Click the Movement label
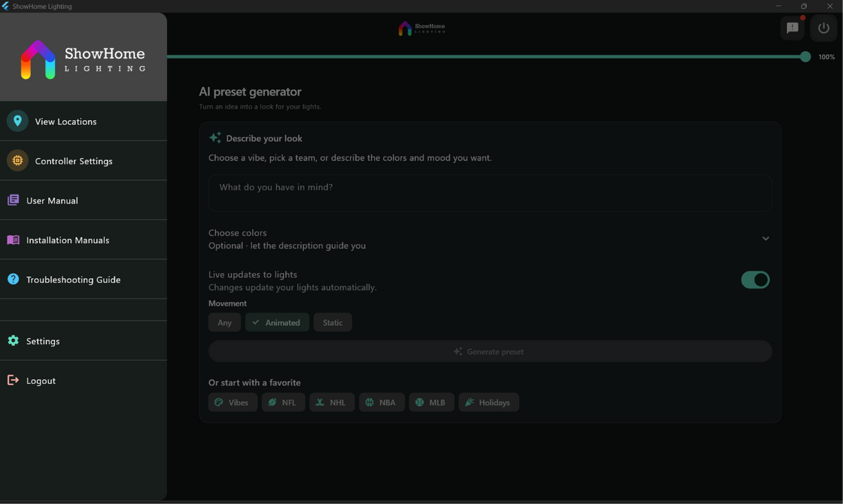This screenshot has height=504, width=843. click(228, 303)
